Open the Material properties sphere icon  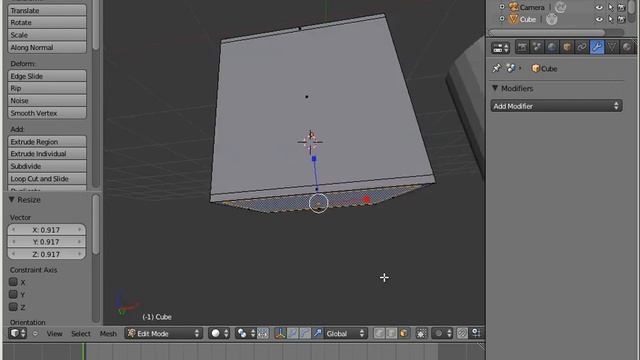(627, 47)
